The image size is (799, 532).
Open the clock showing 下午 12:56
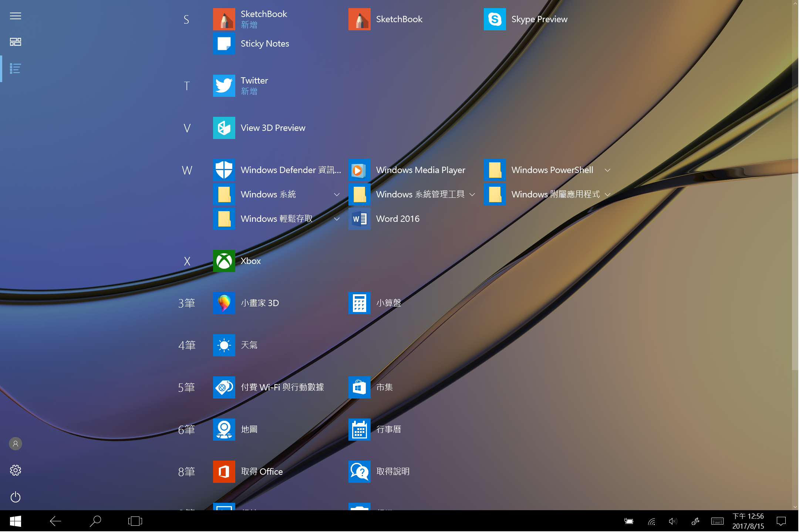tap(748, 521)
